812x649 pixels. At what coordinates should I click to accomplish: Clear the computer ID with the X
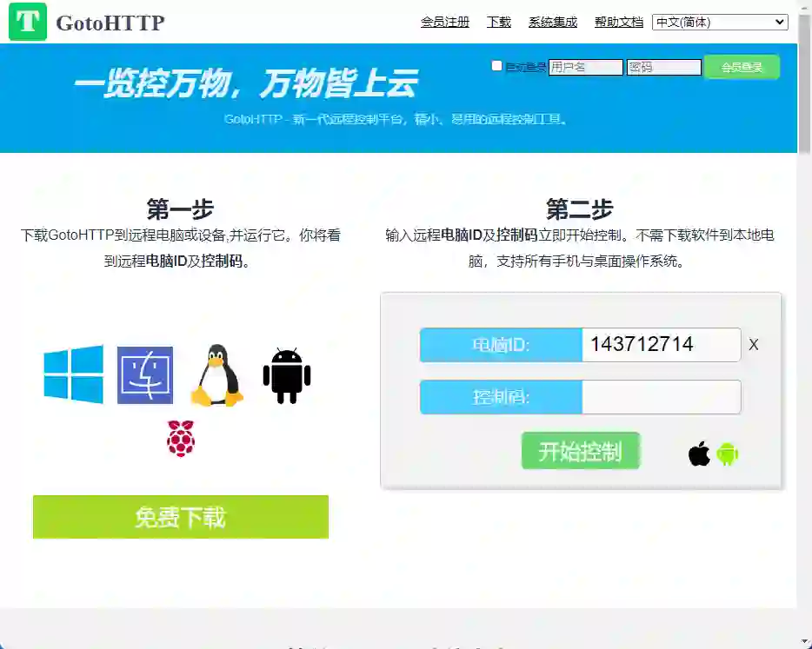[754, 345]
